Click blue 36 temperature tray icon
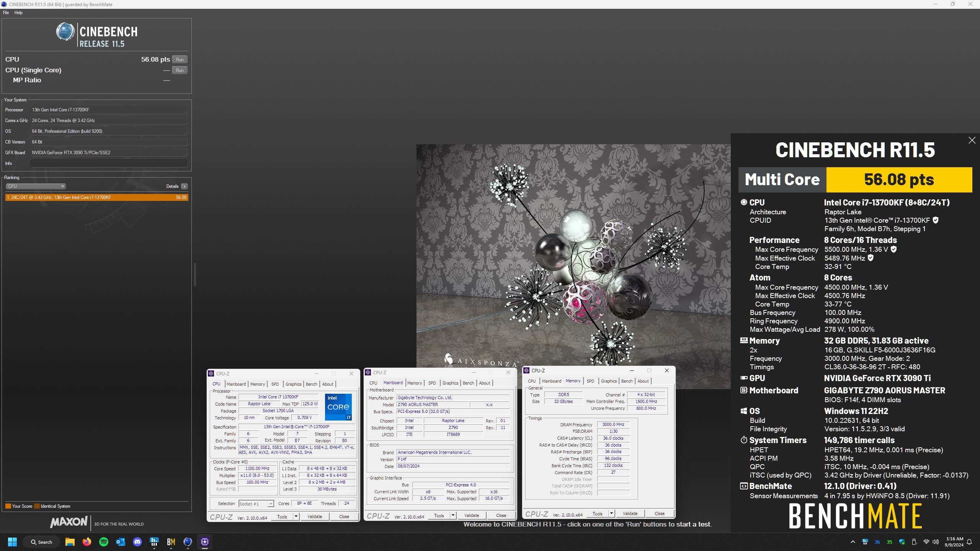This screenshot has height=551, width=980. click(x=877, y=542)
